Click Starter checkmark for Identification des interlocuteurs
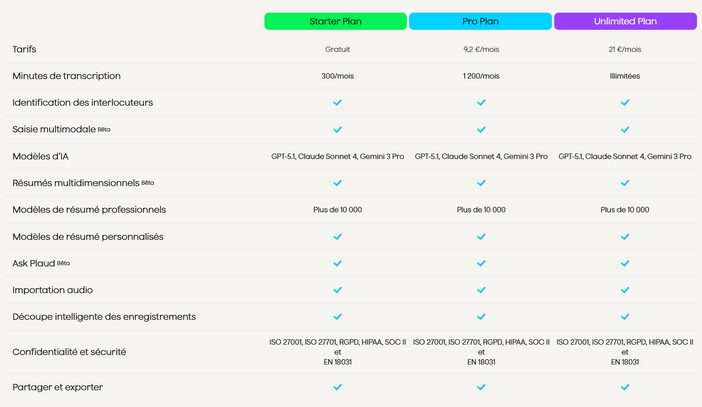This screenshot has height=407, width=702. point(337,102)
